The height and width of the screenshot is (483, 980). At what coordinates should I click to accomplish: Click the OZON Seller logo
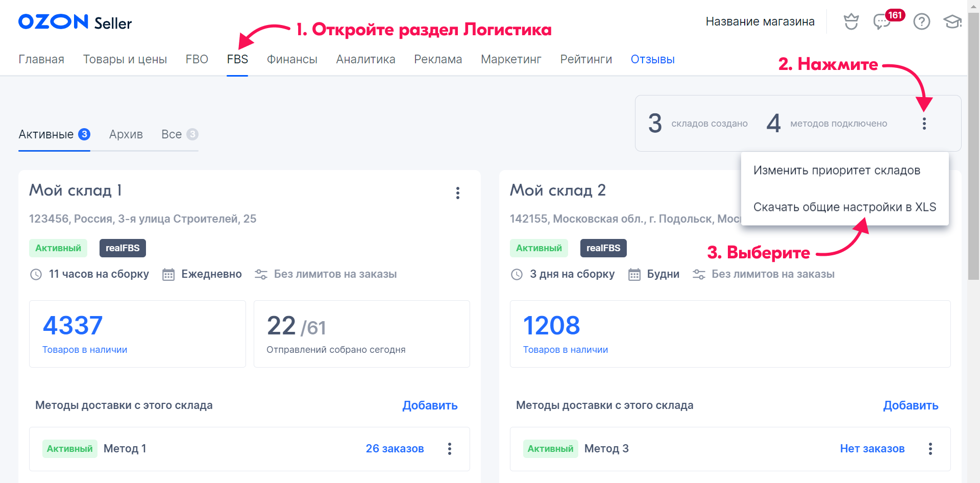pos(75,22)
